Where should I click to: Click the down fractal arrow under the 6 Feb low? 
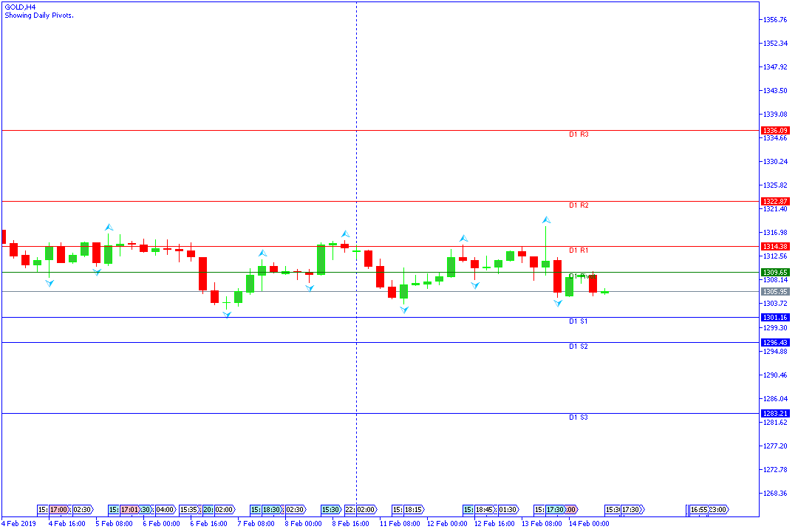pyautogui.click(x=227, y=315)
